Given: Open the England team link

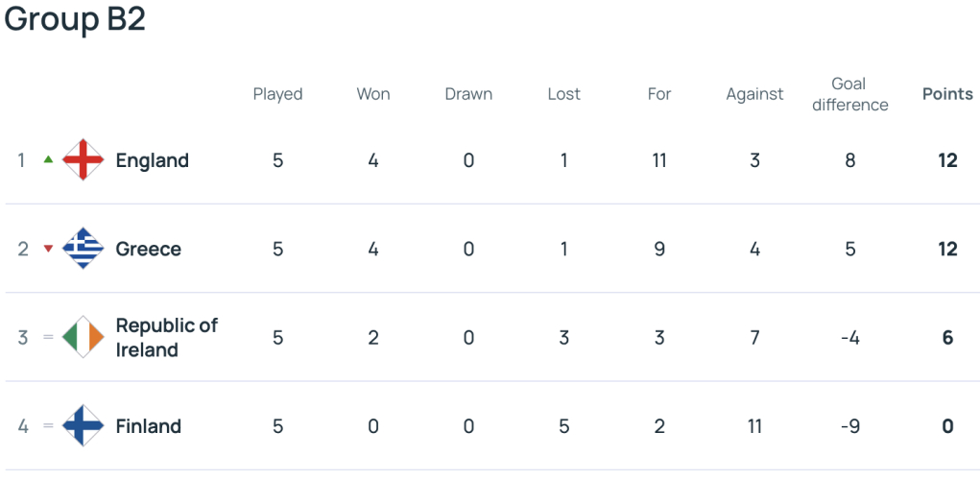Looking at the screenshot, I should [152, 160].
